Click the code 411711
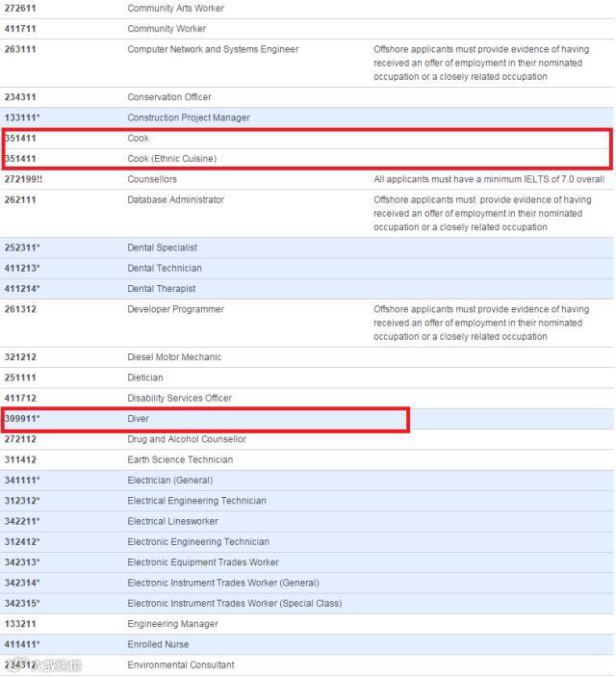Screen dimensions: 616x678 20,29
